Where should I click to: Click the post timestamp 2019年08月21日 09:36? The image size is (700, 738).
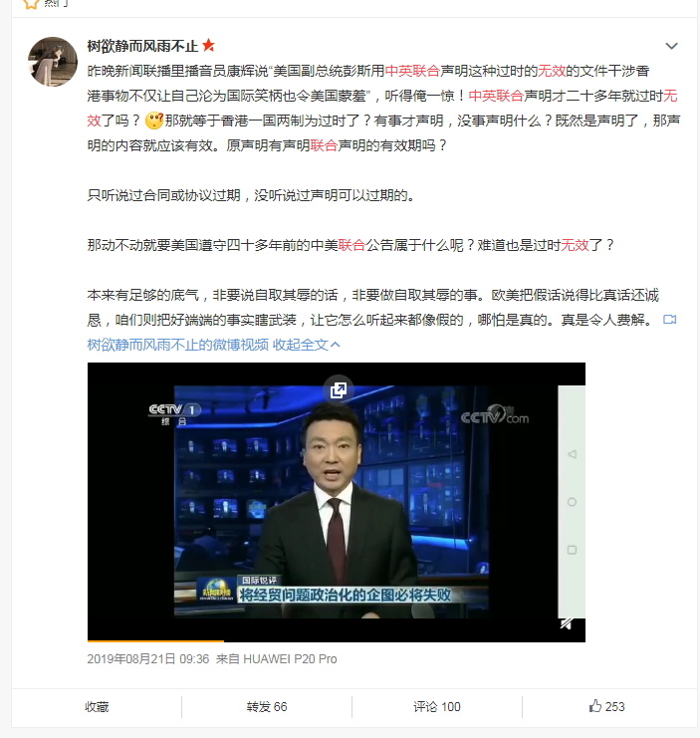(148, 659)
